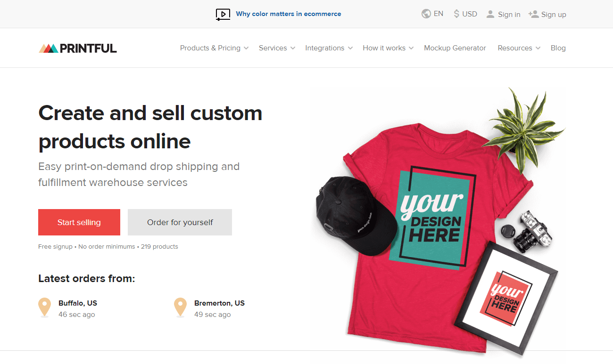Click the Order for yourself button

coord(180,222)
